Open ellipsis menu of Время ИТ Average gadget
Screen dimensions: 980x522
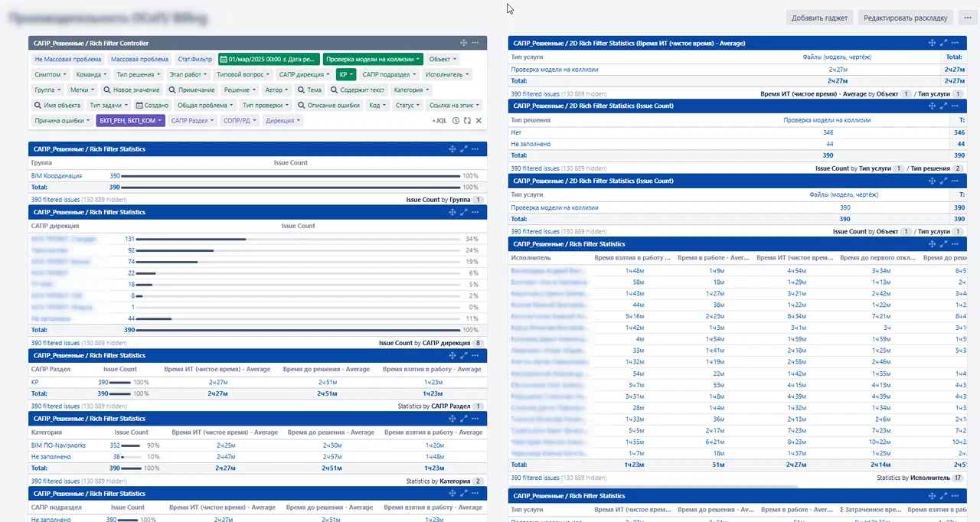955,44
